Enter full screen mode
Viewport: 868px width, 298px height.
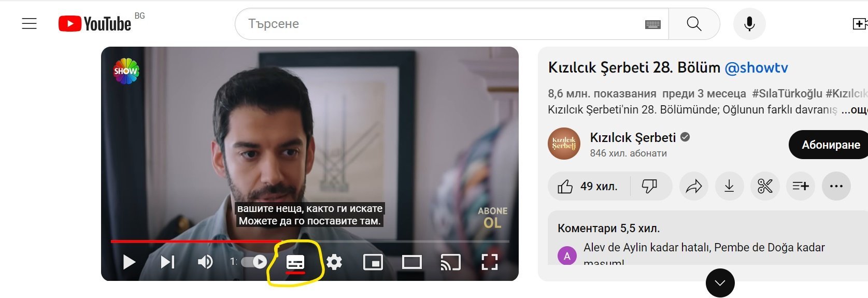[489, 262]
